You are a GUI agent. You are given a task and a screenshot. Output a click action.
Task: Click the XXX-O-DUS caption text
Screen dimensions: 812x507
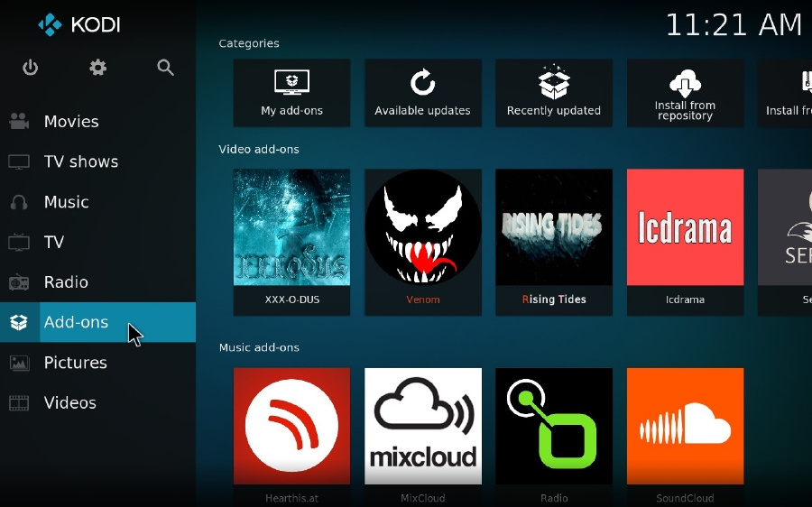point(292,300)
